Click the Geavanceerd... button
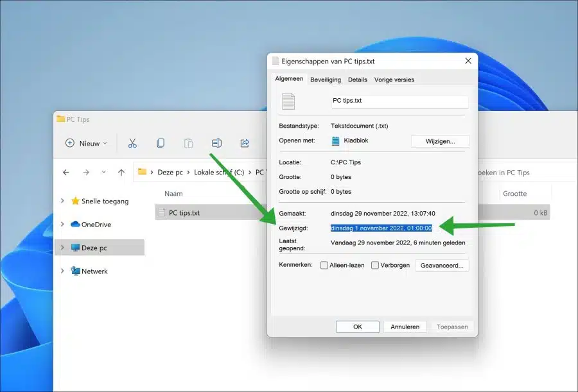This screenshot has height=392, width=578. click(x=442, y=266)
